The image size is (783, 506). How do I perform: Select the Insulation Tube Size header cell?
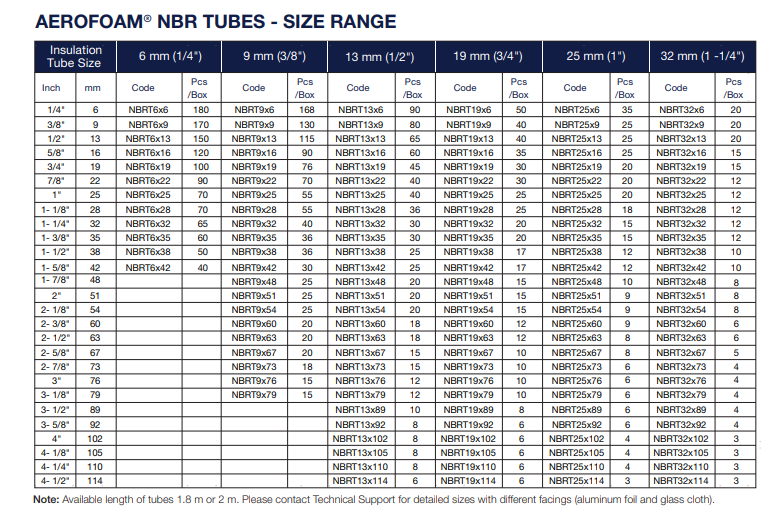(x=75, y=56)
